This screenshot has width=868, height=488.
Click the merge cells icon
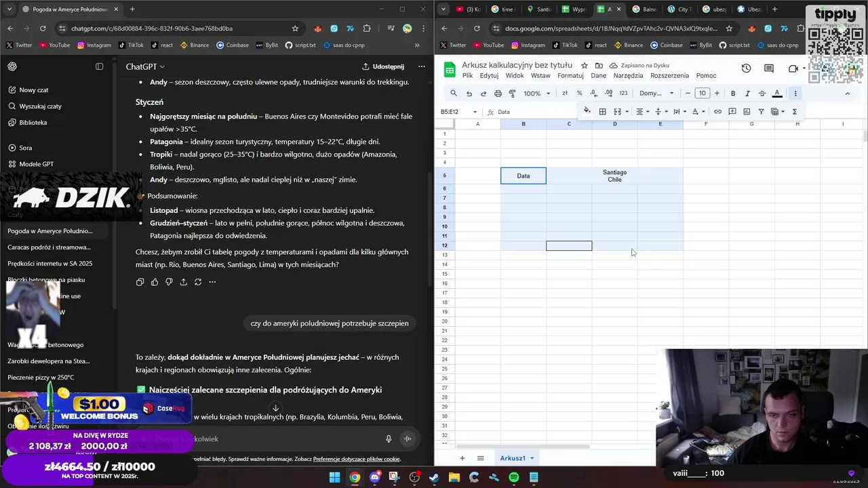(x=617, y=112)
